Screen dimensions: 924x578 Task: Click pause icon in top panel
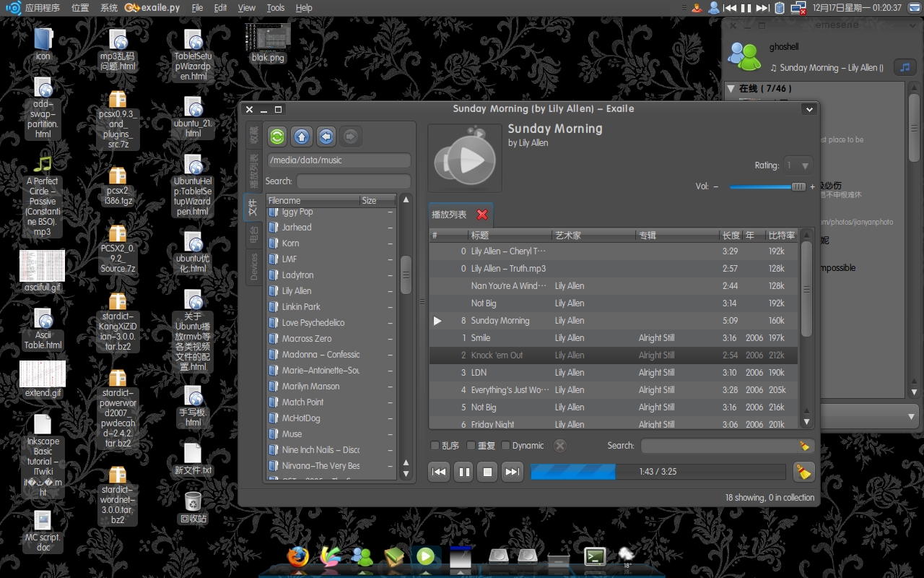coord(746,8)
